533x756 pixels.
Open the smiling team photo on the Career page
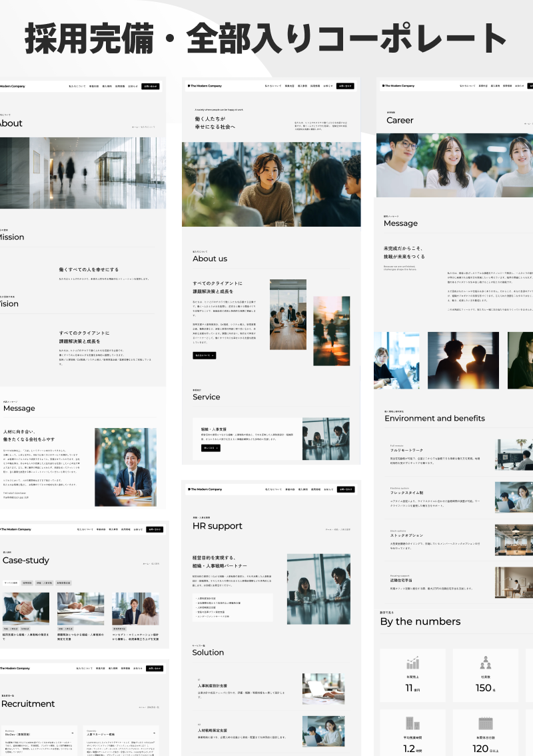454,165
